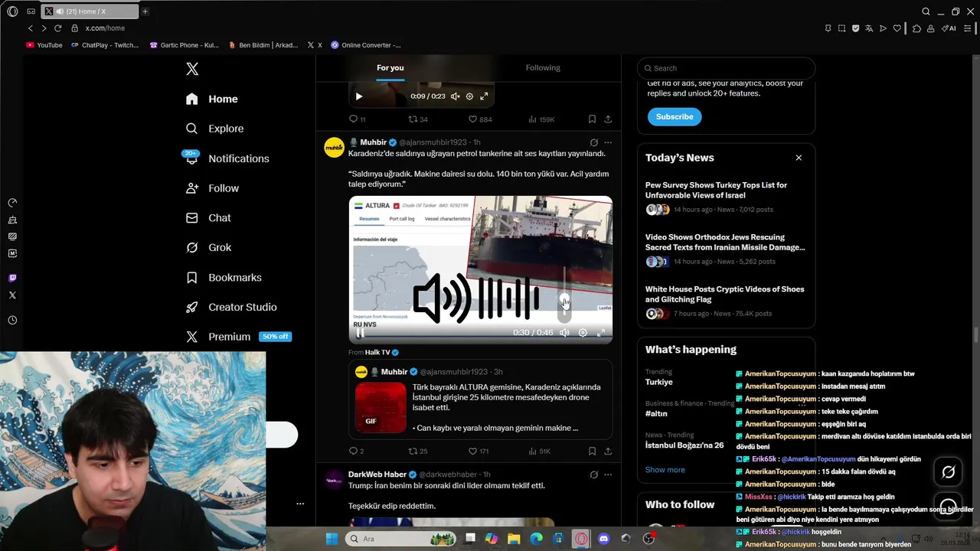View analytics showing 159K views
This screenshot has height=551, width=980.
pyautogui.click(x=541, y=119)
